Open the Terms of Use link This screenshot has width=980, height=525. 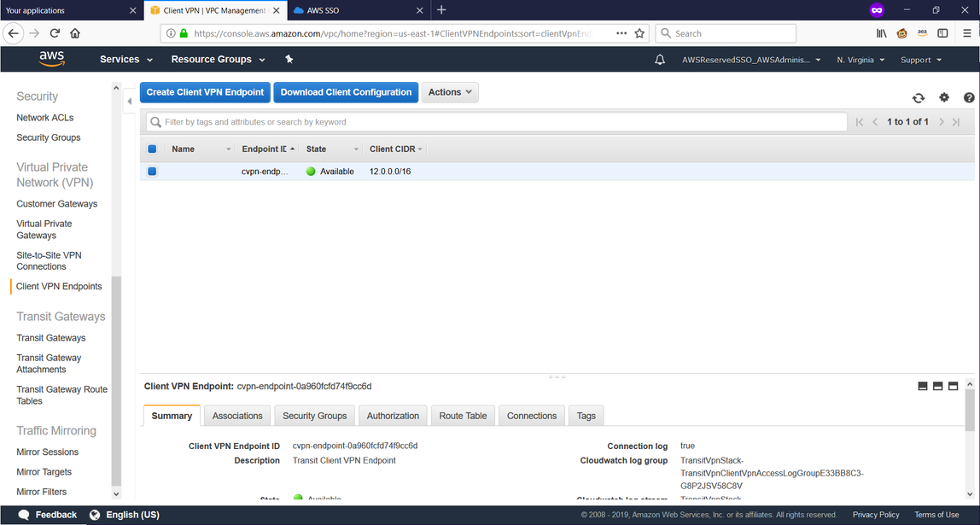936,515
